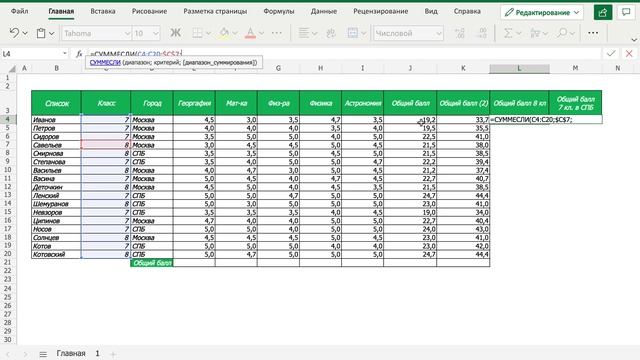Select column G header
The height and width of the screenshot is (360, 640).
(278, 69)
